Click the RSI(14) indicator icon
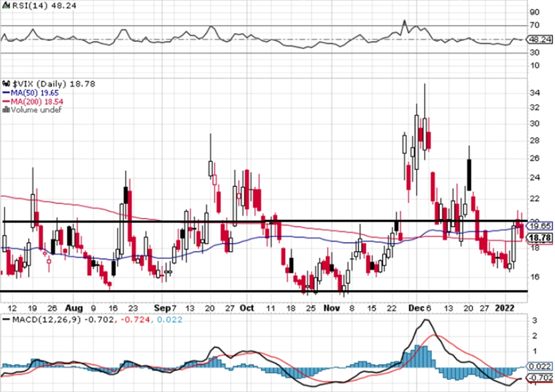Screen dimensions: 555x392 point(6,6)
